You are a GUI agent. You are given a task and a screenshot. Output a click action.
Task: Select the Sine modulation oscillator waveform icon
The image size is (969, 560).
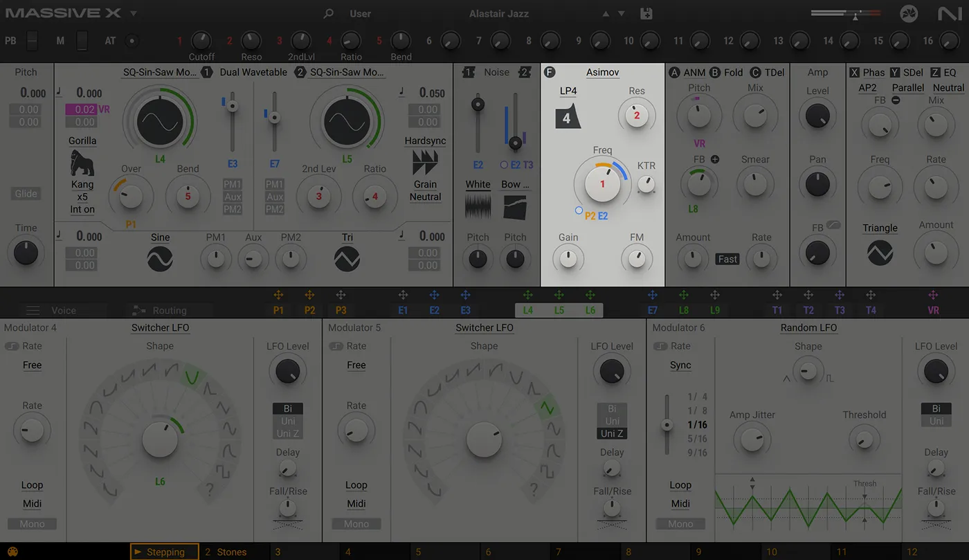[x=160, y=259]
